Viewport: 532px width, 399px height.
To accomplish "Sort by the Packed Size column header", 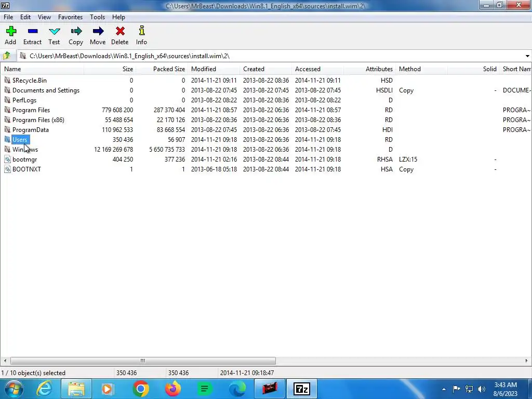I will coord(162,69).
